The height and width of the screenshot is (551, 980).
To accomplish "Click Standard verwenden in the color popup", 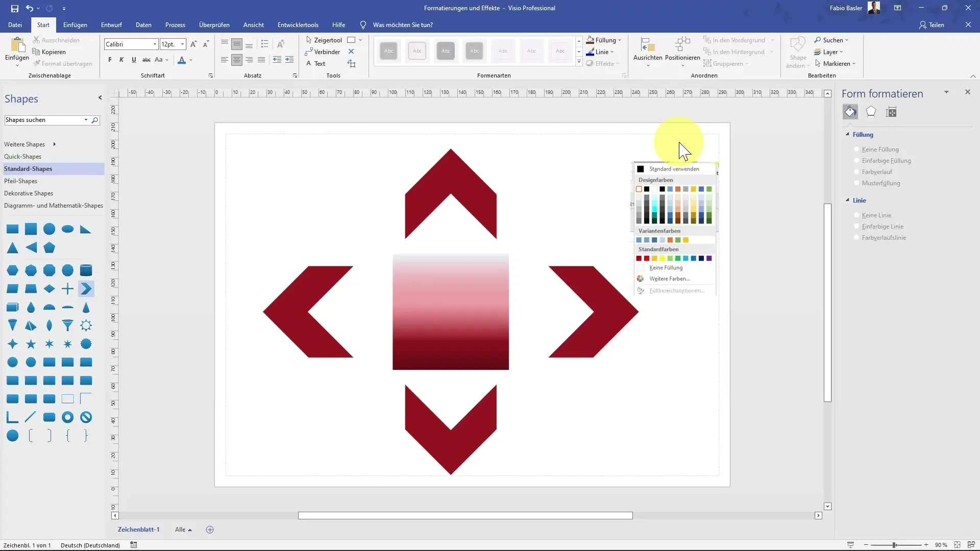I will [x=674, y=169].
